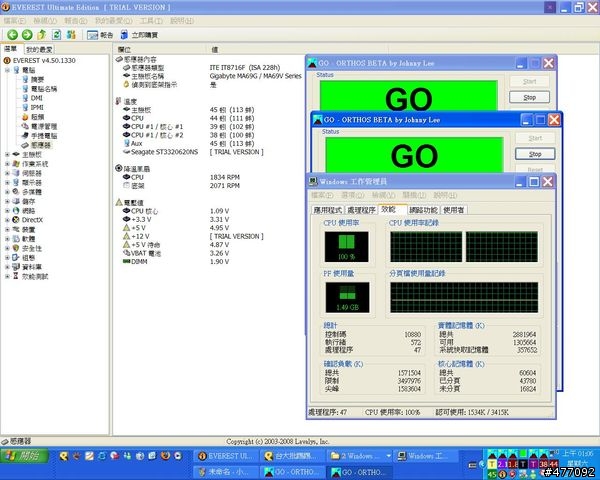
Task: Select the highlighted 感應器 (Sensor) tree item
Action: click(x=41, y=145)
